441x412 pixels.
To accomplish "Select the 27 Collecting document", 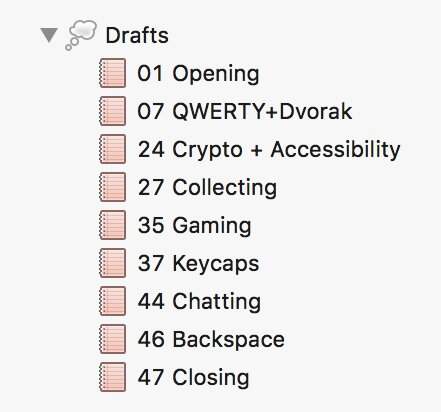I will [x=207, y=188].
